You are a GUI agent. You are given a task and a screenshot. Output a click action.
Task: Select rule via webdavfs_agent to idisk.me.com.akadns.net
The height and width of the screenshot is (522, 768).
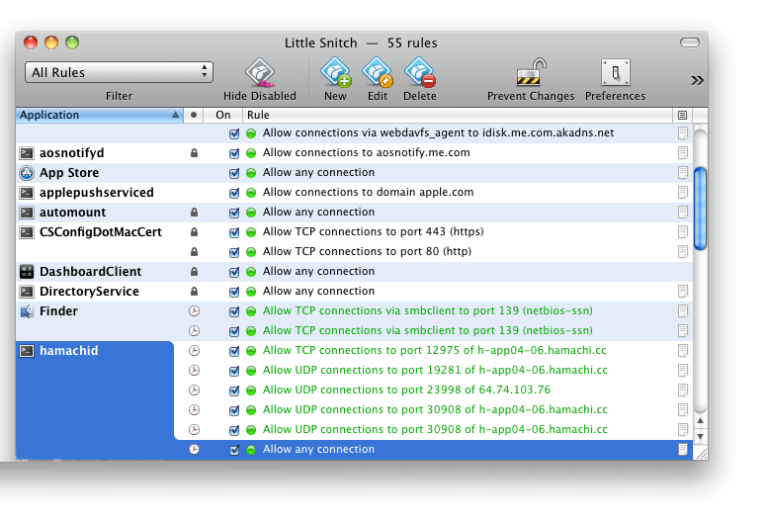coord(438,133)
